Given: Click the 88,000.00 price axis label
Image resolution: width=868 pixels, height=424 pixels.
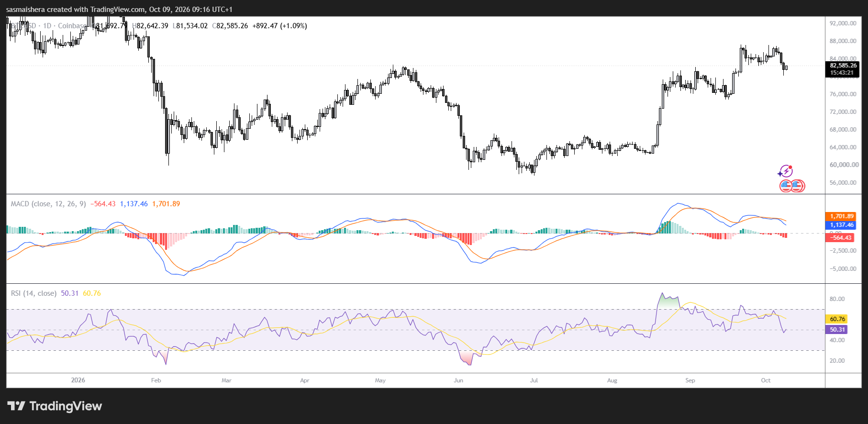Looking at the screenshot, I should 843,41.
